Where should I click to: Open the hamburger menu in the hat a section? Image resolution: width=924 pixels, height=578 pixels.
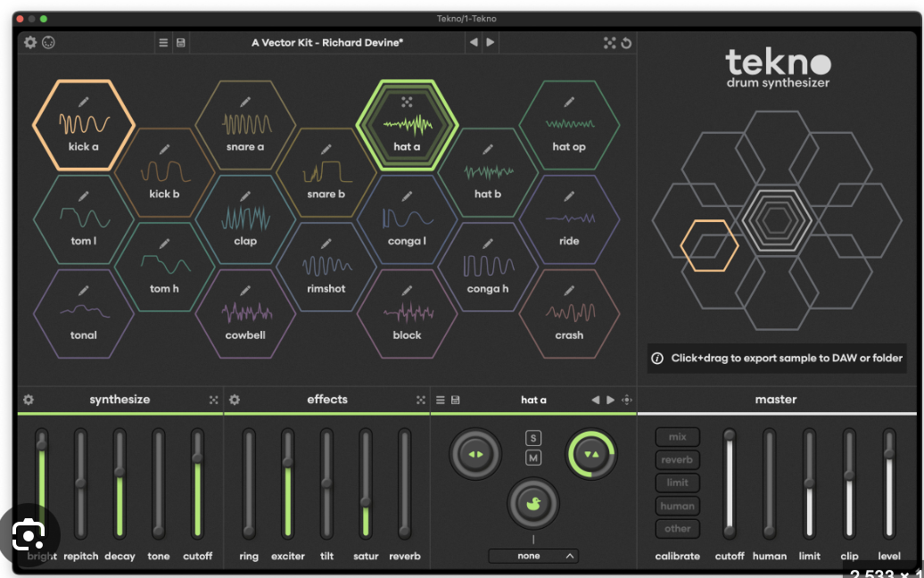(x=441, y=400)
